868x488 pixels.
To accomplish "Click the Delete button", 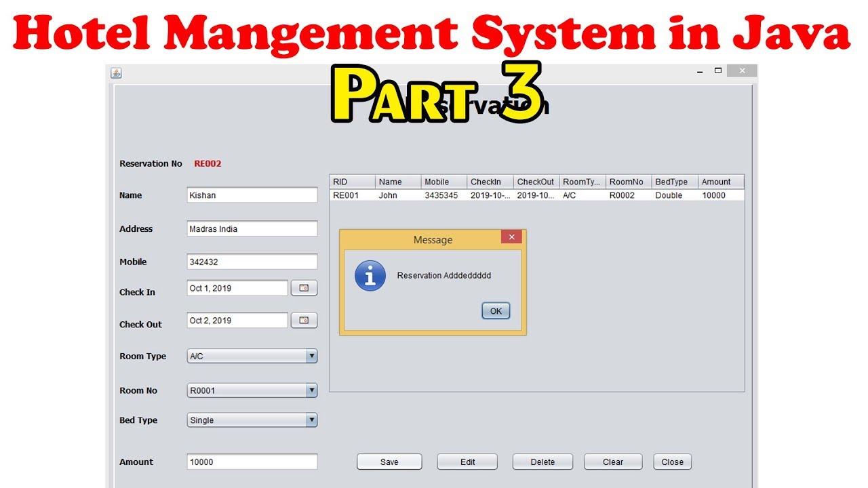I will point(542,462).
